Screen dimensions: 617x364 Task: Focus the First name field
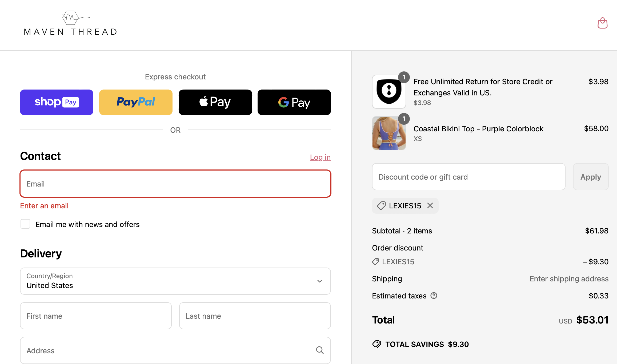[96, 316]
